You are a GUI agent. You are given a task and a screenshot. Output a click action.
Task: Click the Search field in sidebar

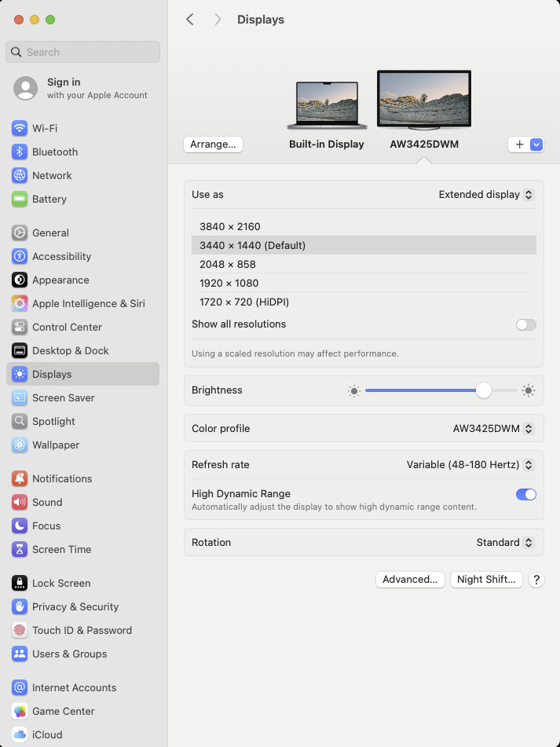[82, 52]
